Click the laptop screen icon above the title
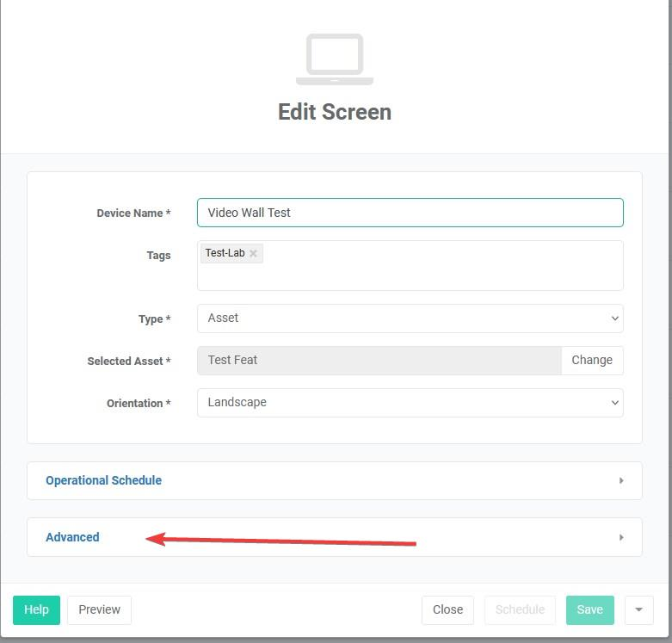Image resolution: width=672 pixels, height=643 pixels. click(x=335, y=59)
